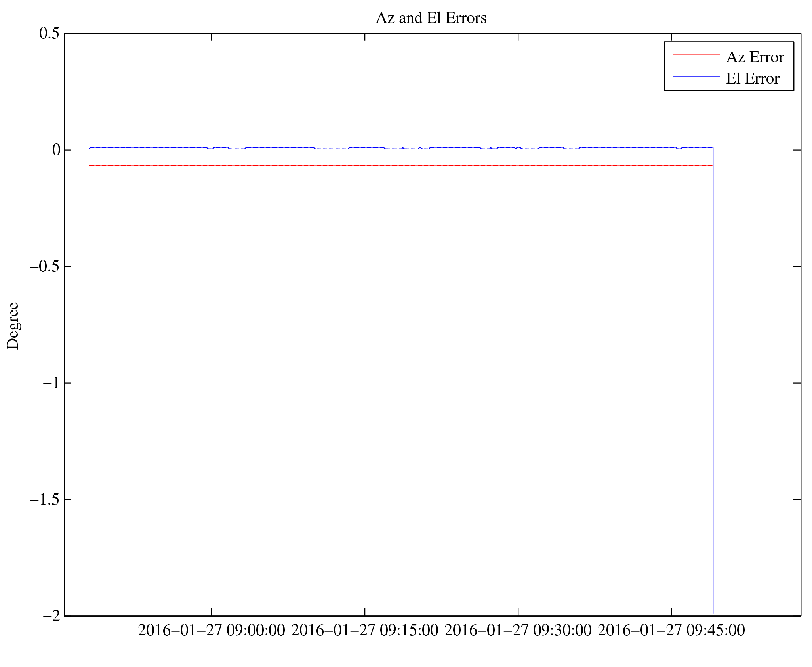
Task: Click the red Az Error legend line sample
Action: point(696,55)
